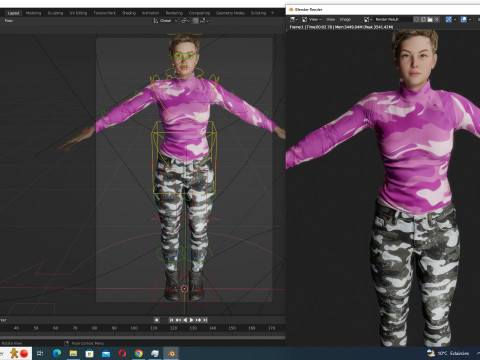Viewport: 480px width, 360px height.
Task: Click the gingerbread man icon on the taskbar
Action: (14, 353)
